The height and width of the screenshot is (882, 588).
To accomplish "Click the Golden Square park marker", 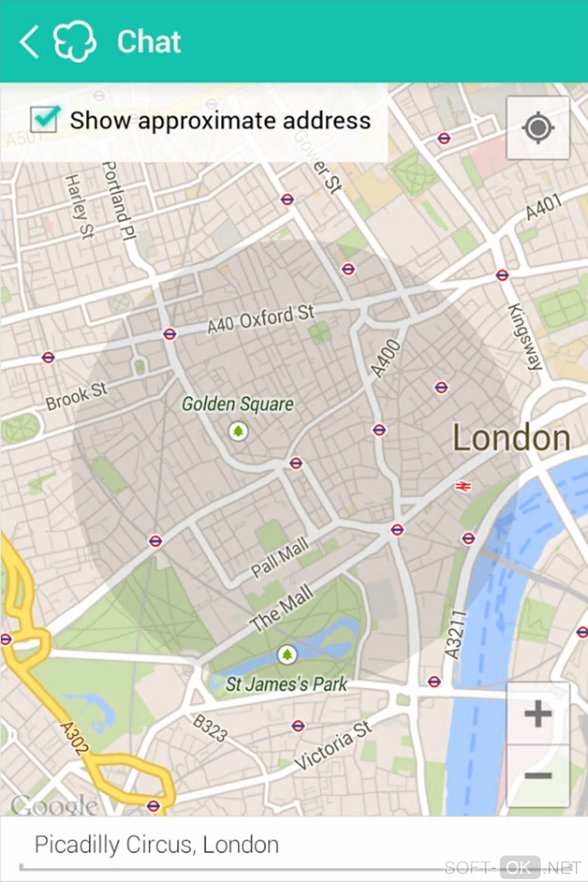I will (238, 431).
